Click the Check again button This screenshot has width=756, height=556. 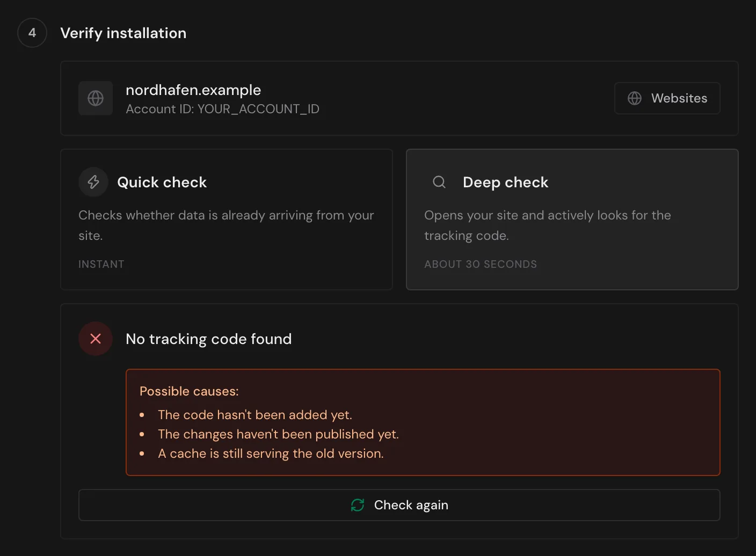(x=399, y=505)
